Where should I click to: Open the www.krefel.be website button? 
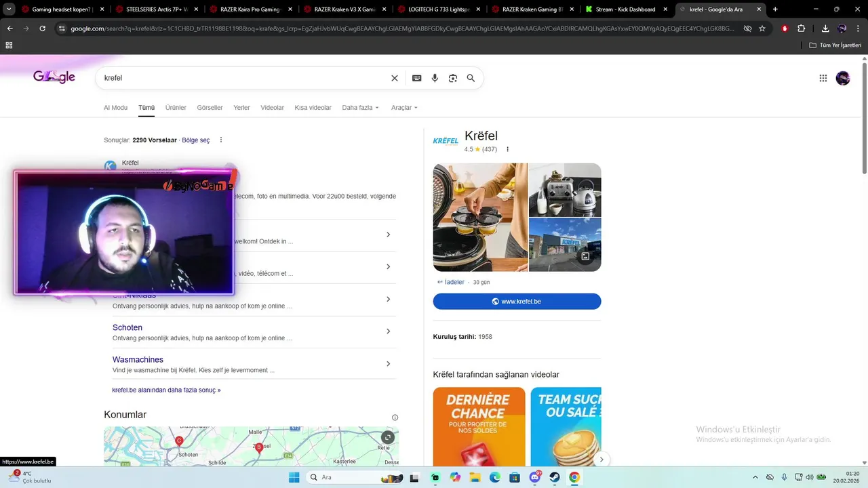tap(517, 302)
